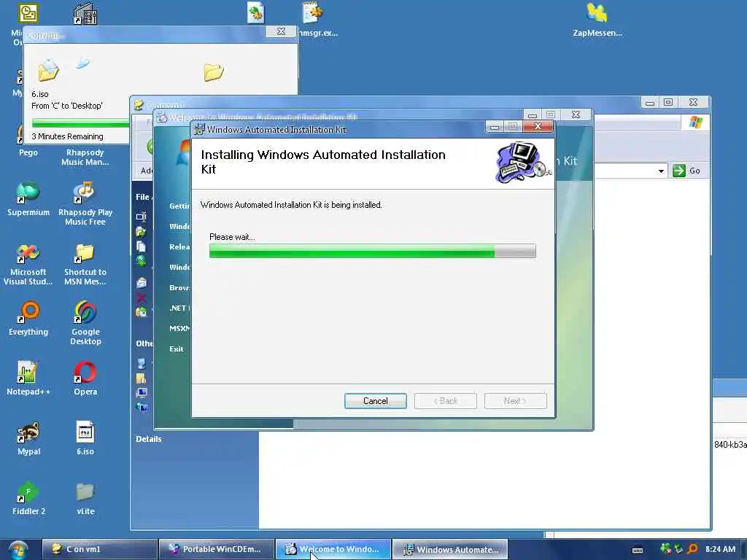Switch to Welcome to Windows taskbar button
This screenshot has height=560, width=747.
(333, 549)
